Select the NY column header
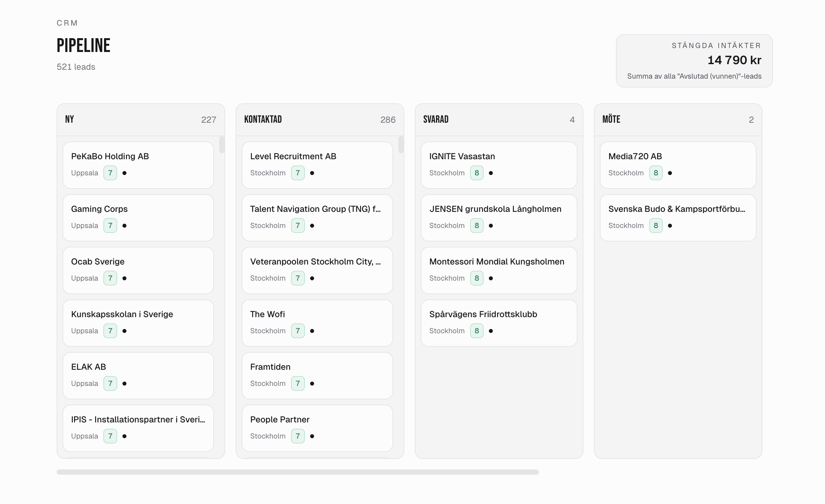This screenshot has height=504, width=825. point(69,119)
